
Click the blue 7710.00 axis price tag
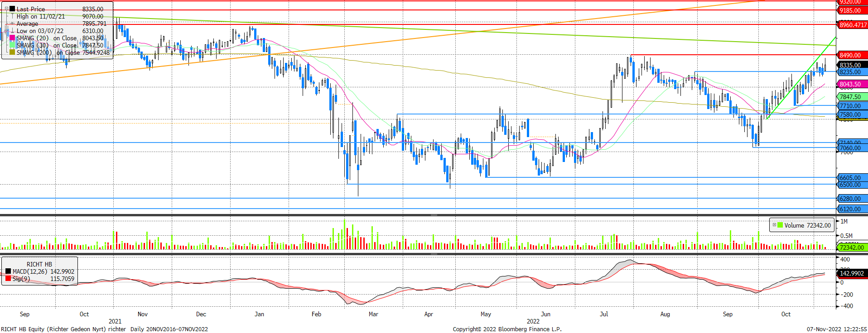coord(851,106)
